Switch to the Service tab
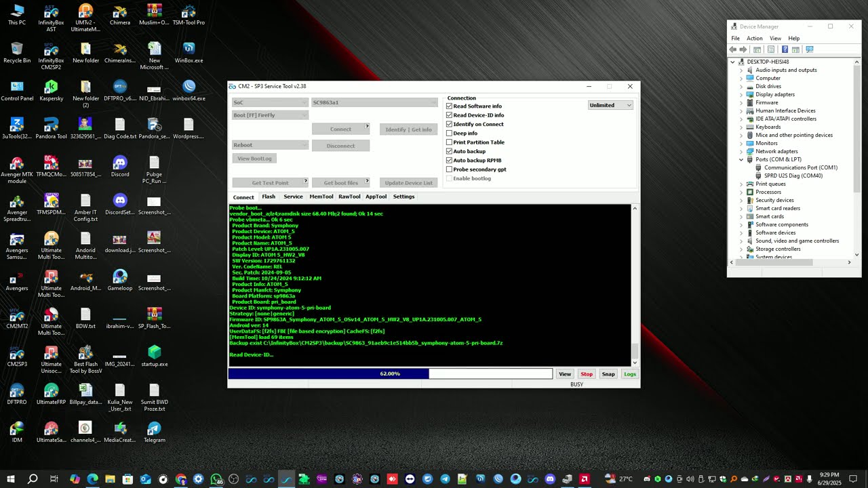Screen dimensions: 868x488 293,197
